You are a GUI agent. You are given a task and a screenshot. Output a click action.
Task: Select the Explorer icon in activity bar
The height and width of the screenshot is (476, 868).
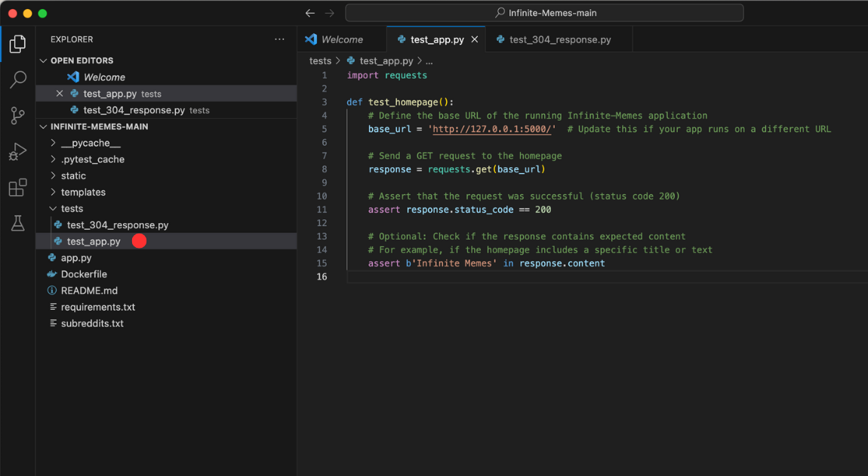coord(17,44)
